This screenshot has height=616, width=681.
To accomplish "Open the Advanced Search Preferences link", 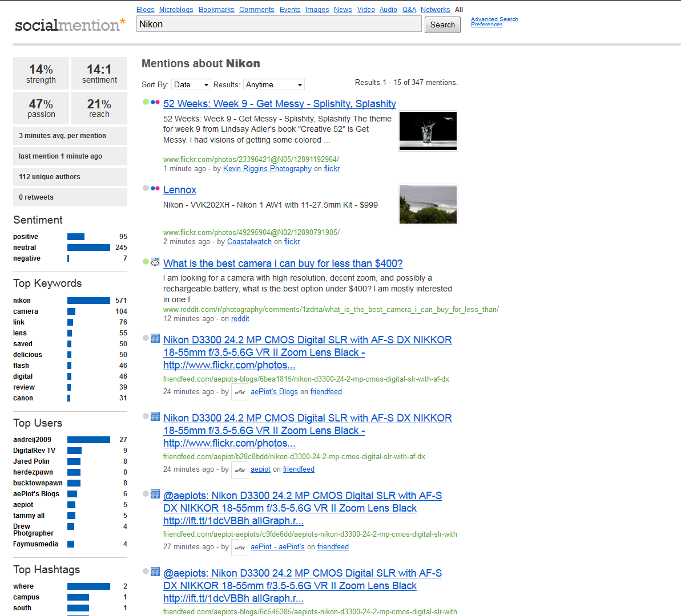I will click(x=494, y=22).
